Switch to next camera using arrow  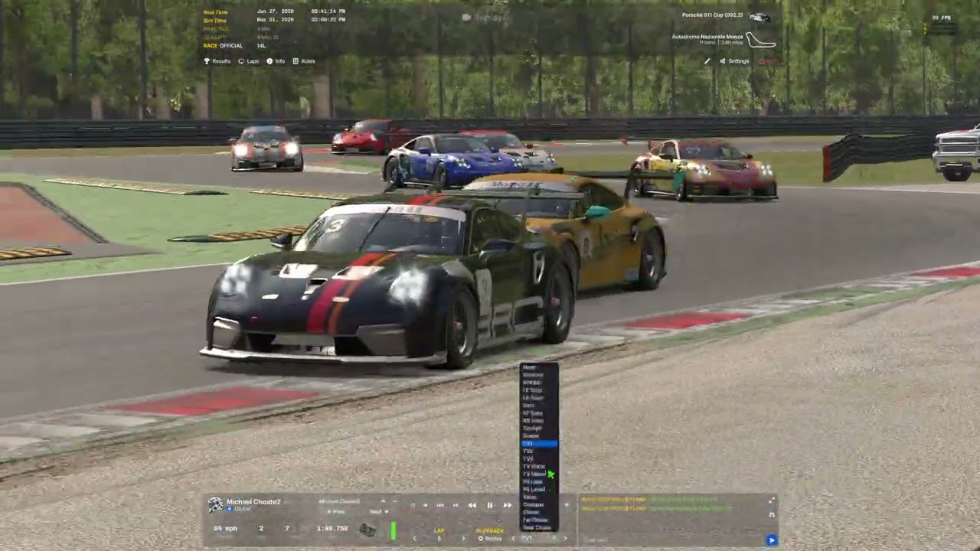tap(565, 538)
